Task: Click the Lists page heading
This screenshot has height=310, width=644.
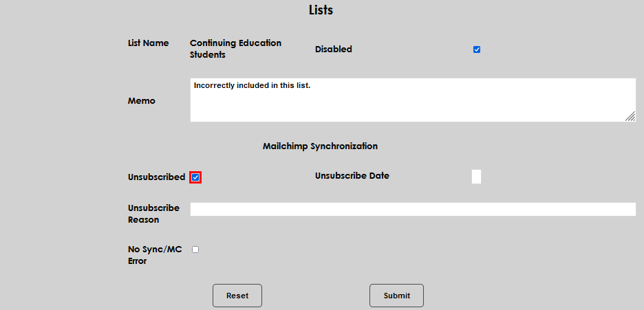Action: tap(321, 10)
